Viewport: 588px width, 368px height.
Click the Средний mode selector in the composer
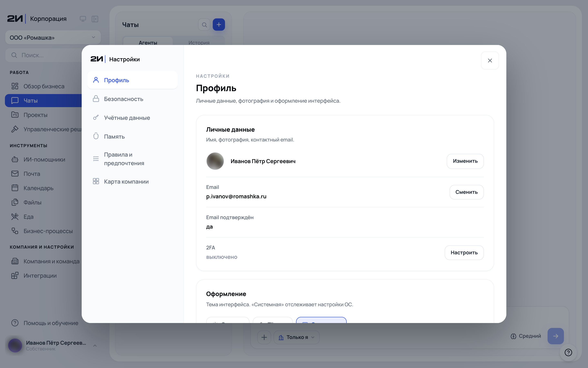526,336
